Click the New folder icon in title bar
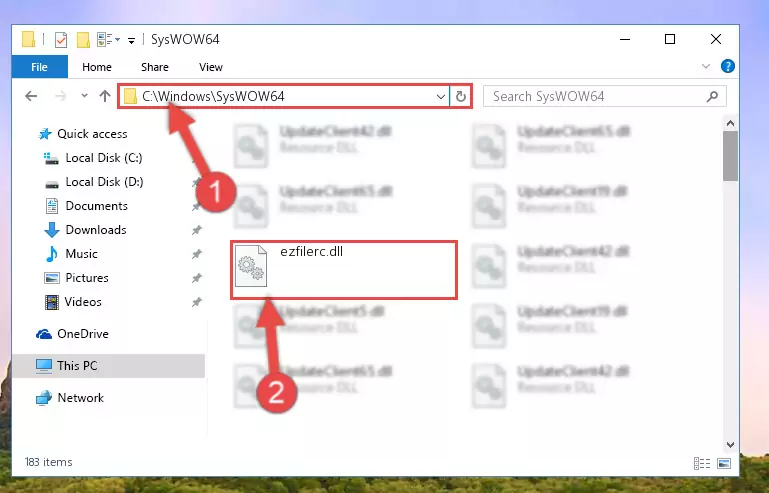Screen dimensions: 769x493 click(x=83, y=40)
